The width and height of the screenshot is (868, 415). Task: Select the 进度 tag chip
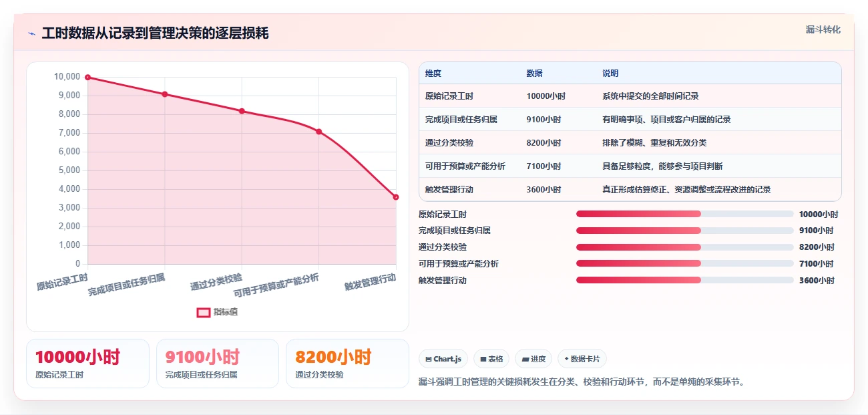coord(533,359)
